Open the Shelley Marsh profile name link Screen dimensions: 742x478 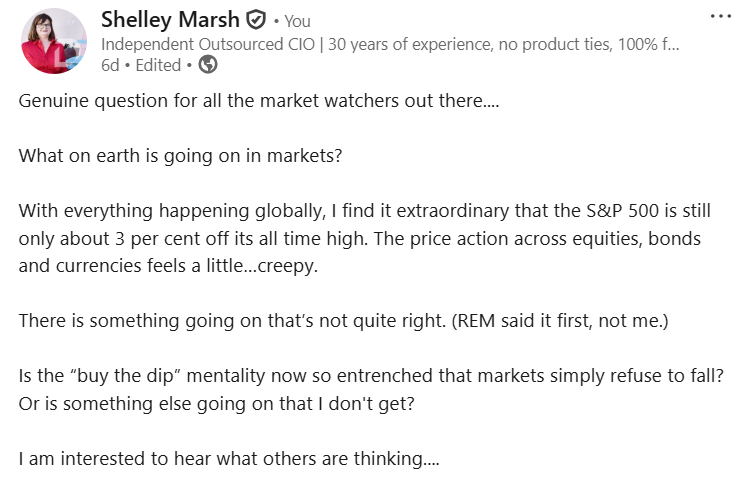tap(171, 20)
